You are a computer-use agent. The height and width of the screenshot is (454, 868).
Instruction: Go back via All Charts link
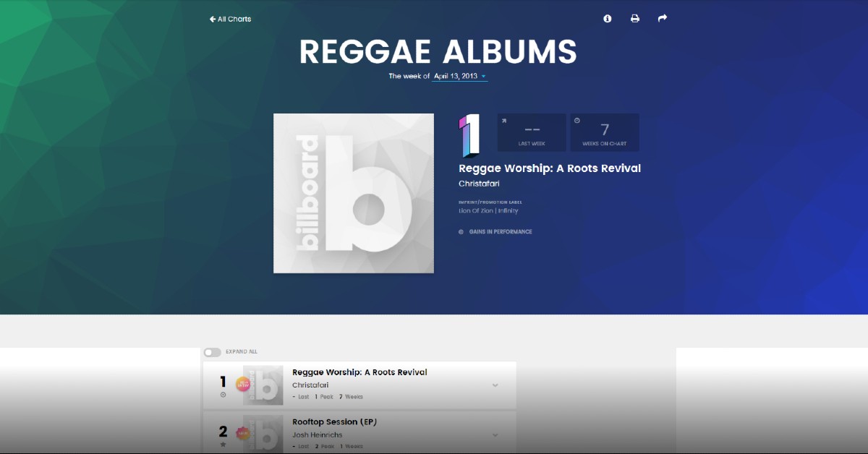click(230, 19)
